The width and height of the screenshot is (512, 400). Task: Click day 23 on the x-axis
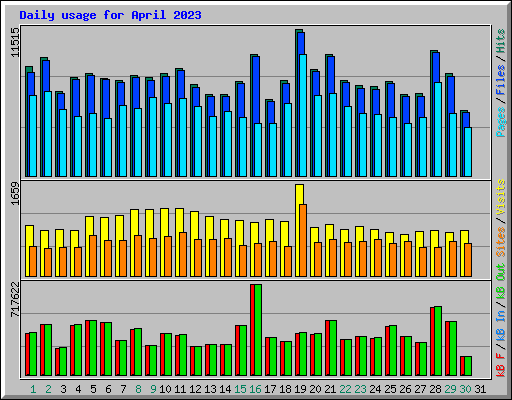coord(360,389)
